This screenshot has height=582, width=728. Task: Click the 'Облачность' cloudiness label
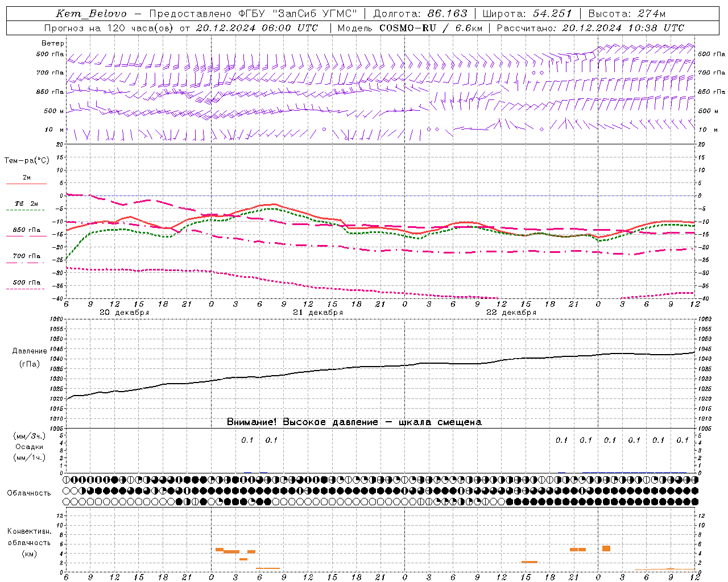pos(29,493)
